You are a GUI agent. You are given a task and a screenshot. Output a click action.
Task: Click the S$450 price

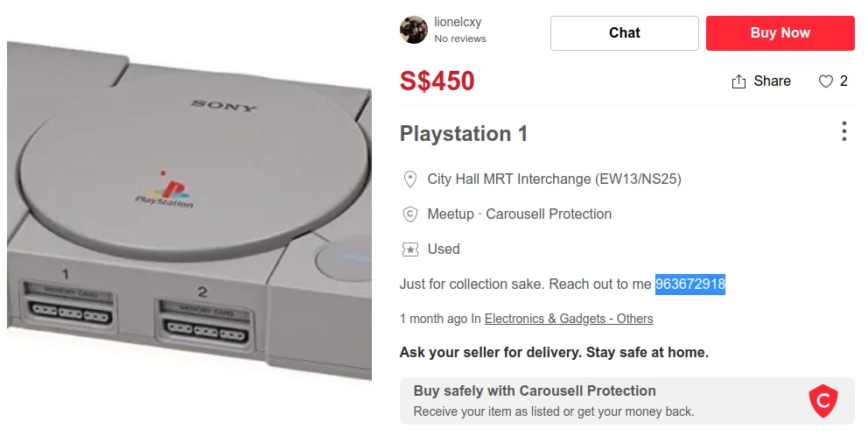click(x=437, y=81)
